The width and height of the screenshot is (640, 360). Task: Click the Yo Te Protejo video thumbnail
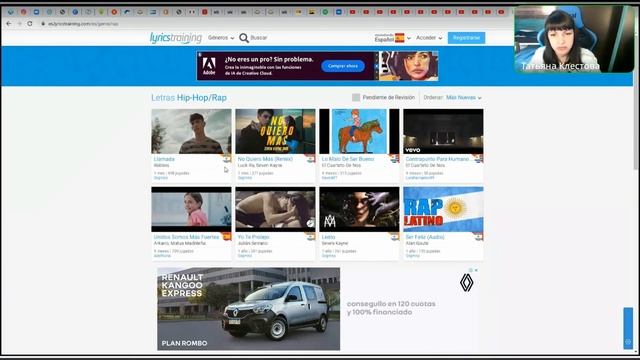[x=275, y=209]
